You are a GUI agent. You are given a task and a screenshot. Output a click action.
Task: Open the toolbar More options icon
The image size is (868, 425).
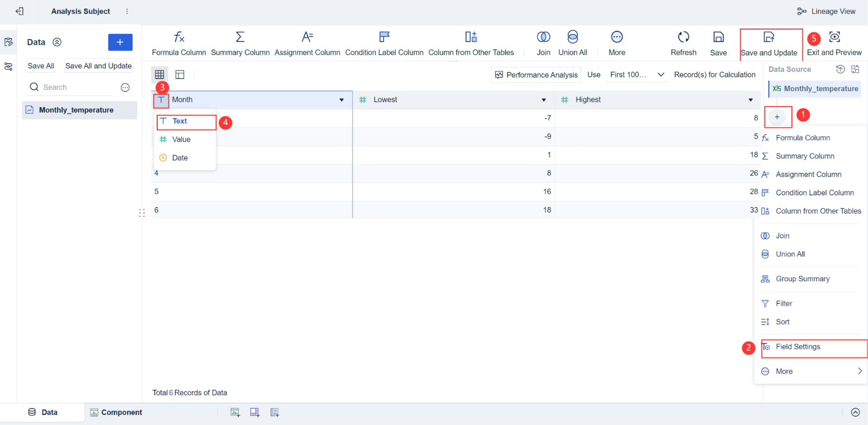617,37
